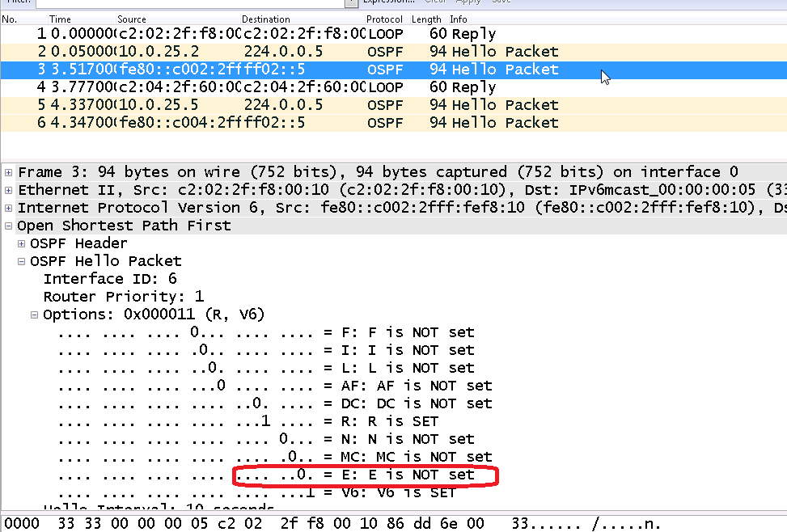Sort packet list by Source column
787x532 pixels.
click(178, 19)
